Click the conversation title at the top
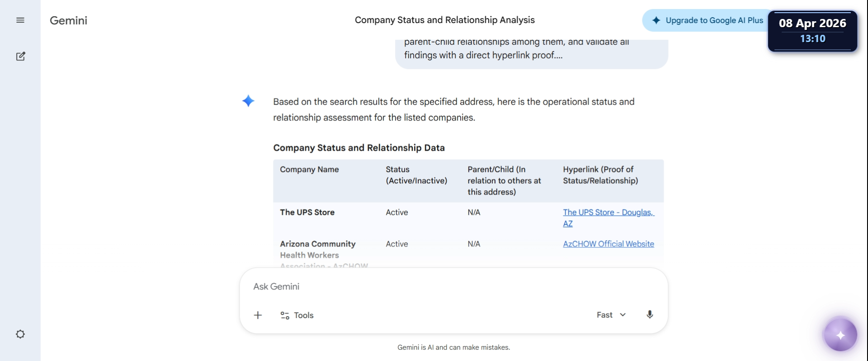 (x=444, y=20)
